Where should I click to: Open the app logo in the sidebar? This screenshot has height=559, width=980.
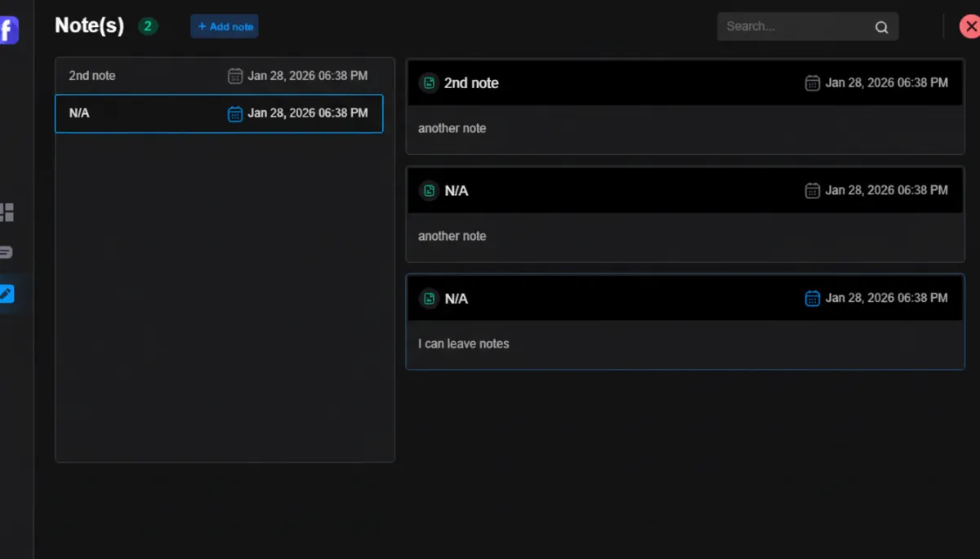[x=8, y=31]
